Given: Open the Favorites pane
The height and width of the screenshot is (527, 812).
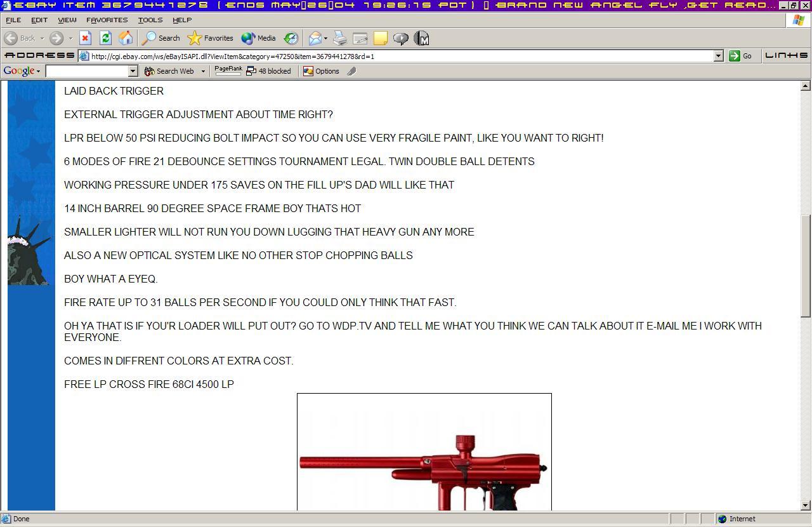Looking at the screenshot, I should coord(211,38).
